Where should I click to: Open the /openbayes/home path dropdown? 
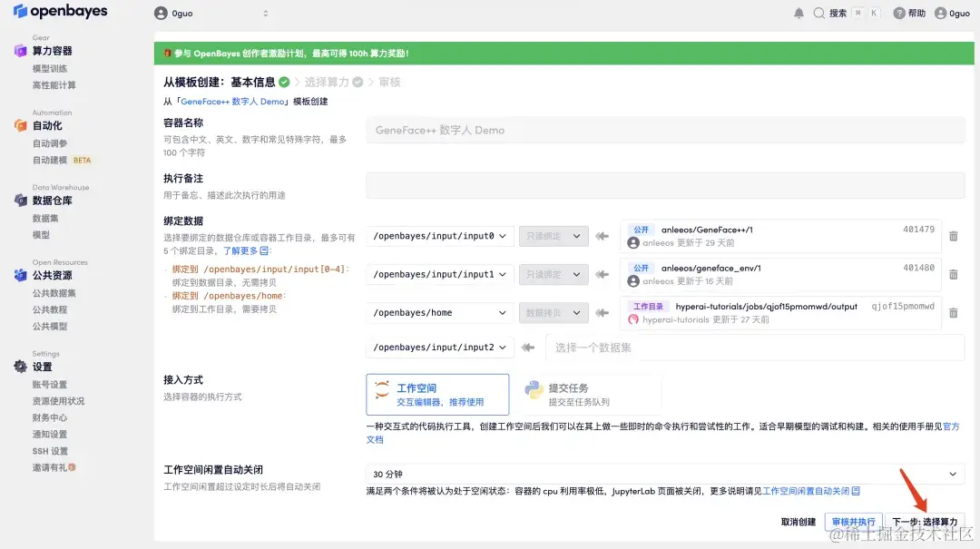(440, 313)
